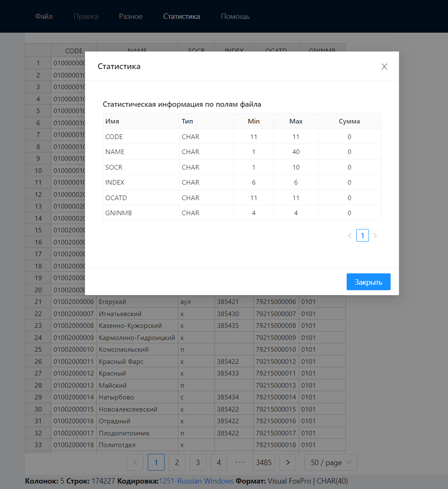Click the previous arrow in the modal pagination
The height and width of the screenshot is (489, 448).
pos(350,235)
